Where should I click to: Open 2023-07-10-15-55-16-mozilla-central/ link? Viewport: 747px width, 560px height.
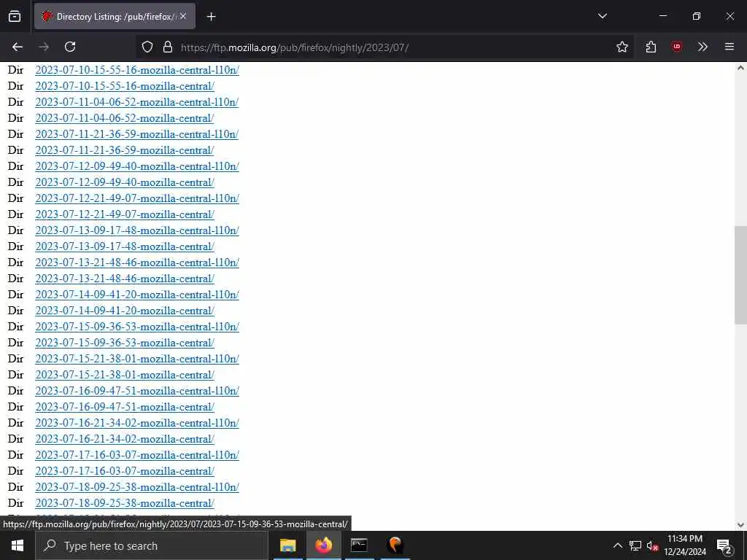[125, 86]
